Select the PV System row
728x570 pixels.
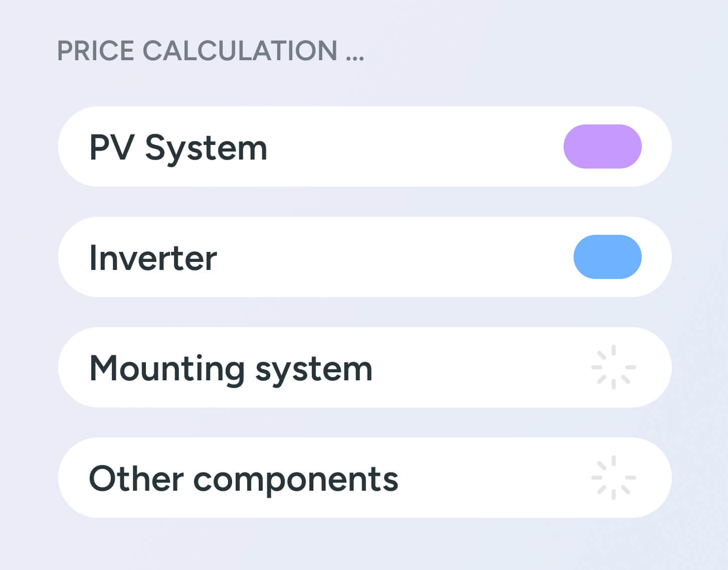(x=365, y=147)
